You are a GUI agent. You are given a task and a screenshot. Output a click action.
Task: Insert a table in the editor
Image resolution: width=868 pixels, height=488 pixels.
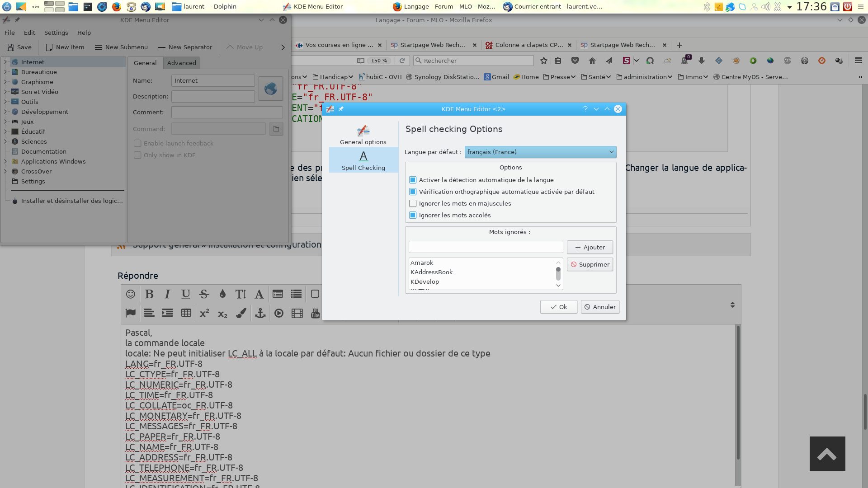coord(186,313)
